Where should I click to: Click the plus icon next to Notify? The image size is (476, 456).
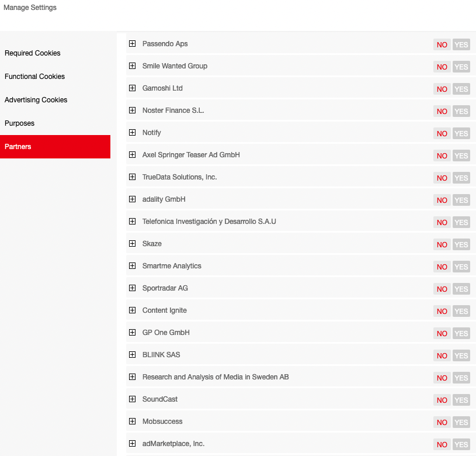(x=132, y=133)
